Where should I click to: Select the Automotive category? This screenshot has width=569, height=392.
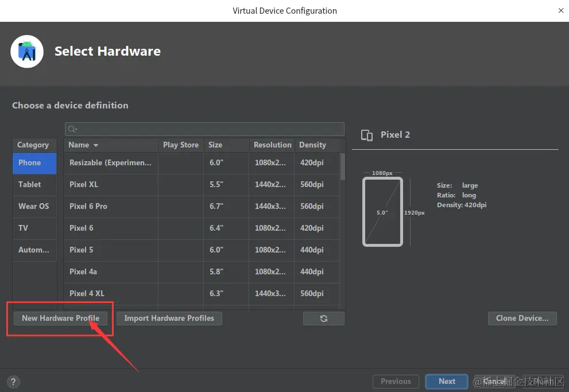[x=34, y=250]
